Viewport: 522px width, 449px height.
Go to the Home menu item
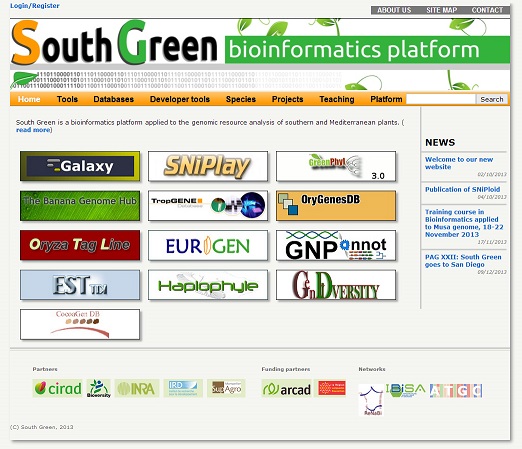(x=29, y=99)
